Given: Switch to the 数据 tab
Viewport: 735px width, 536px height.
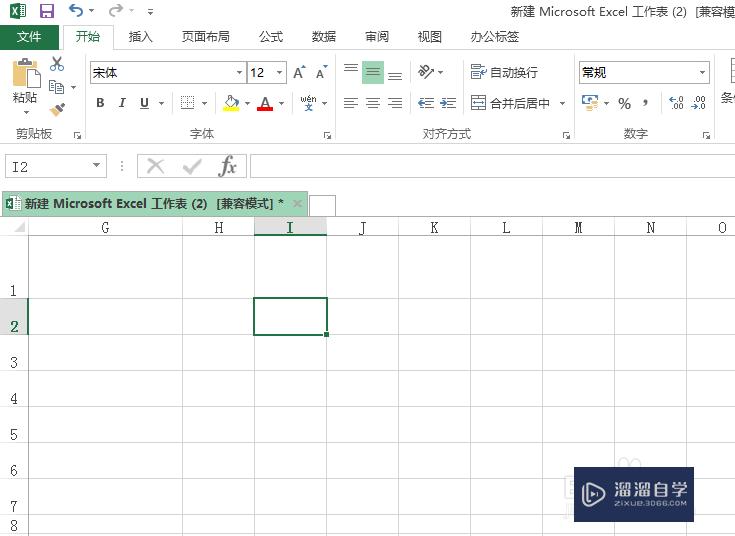Looking at the screenshot, I should point(323,37).
